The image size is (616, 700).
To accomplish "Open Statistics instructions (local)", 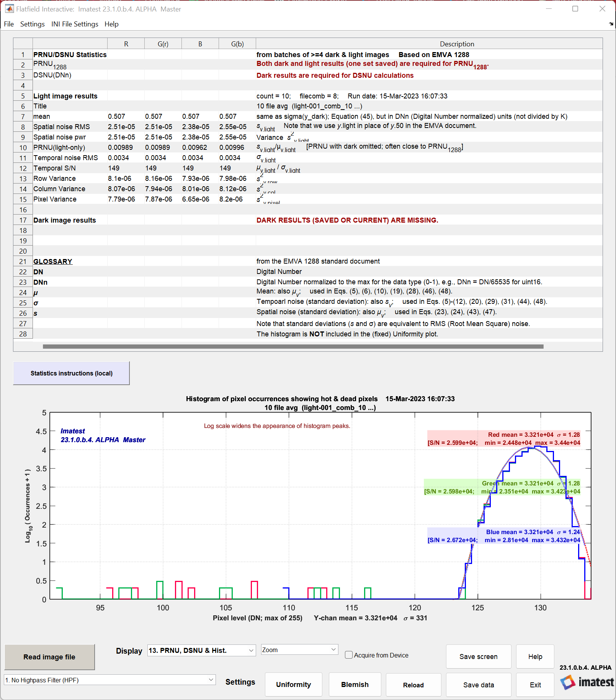I will pos(72,373).
